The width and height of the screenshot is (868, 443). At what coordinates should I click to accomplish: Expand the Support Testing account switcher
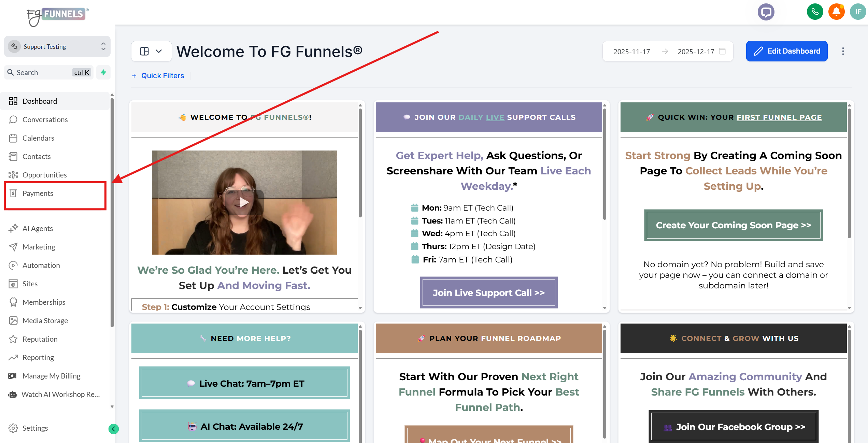(x=57, y=46)
